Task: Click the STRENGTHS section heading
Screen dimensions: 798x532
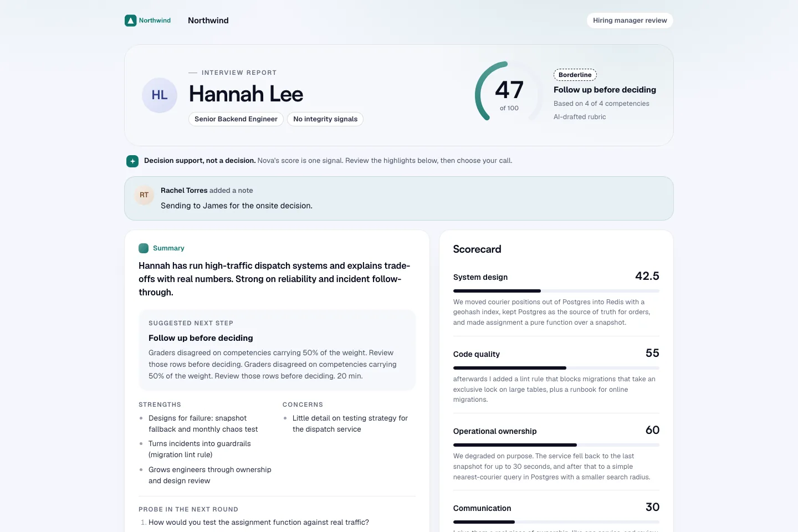Action: tap(160, 405)
